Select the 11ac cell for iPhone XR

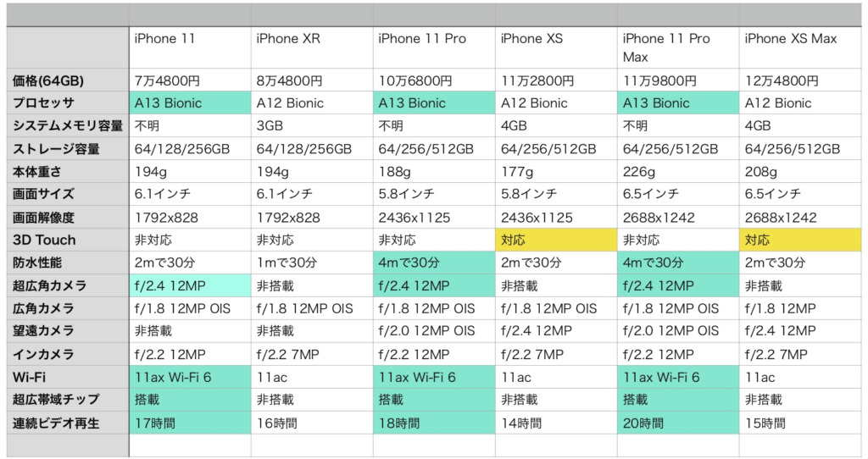tap(312, 377)
